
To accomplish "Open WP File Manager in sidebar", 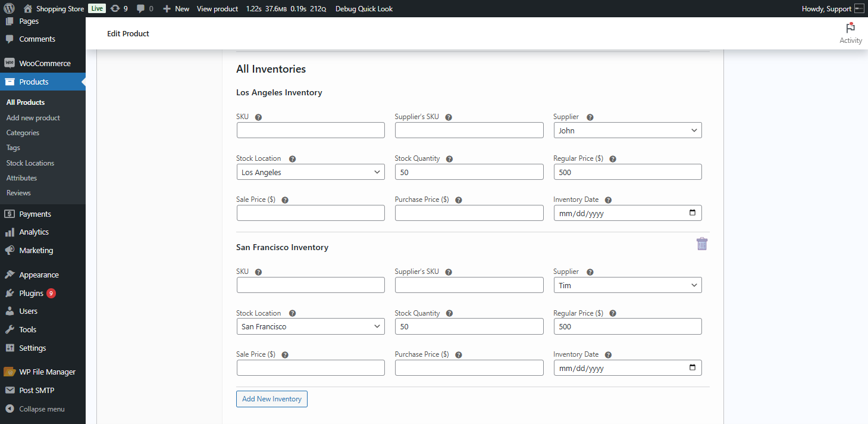I will pyautogui.click(x=43, y=372).
